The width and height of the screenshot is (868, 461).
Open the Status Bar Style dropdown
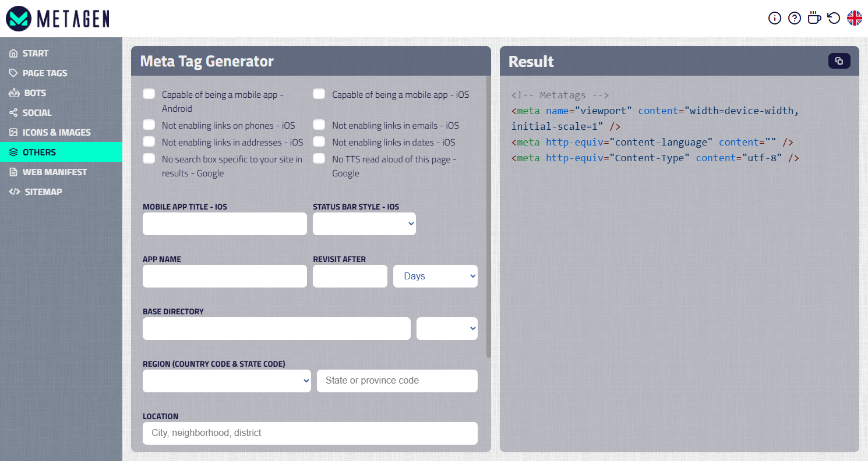tap(364, 224)
